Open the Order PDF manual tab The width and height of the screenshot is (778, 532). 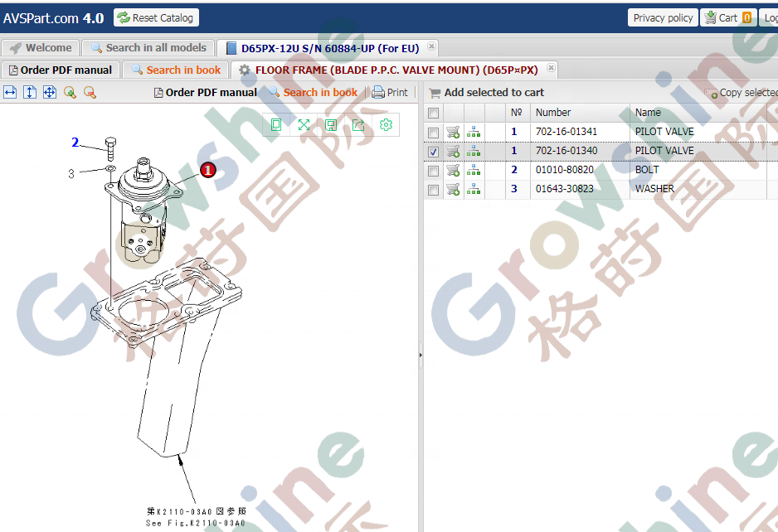[x=60, y=70]
